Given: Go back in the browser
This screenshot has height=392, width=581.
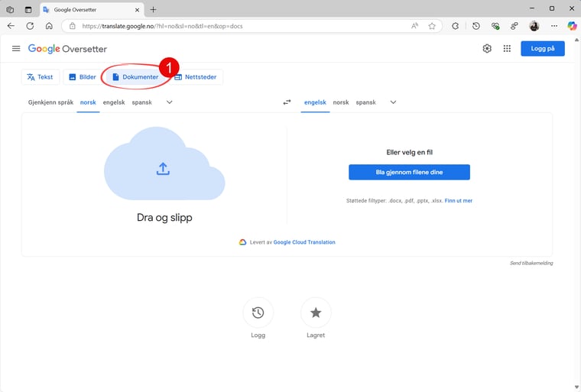Looking at the screenshot, I should tap(11, 26).
